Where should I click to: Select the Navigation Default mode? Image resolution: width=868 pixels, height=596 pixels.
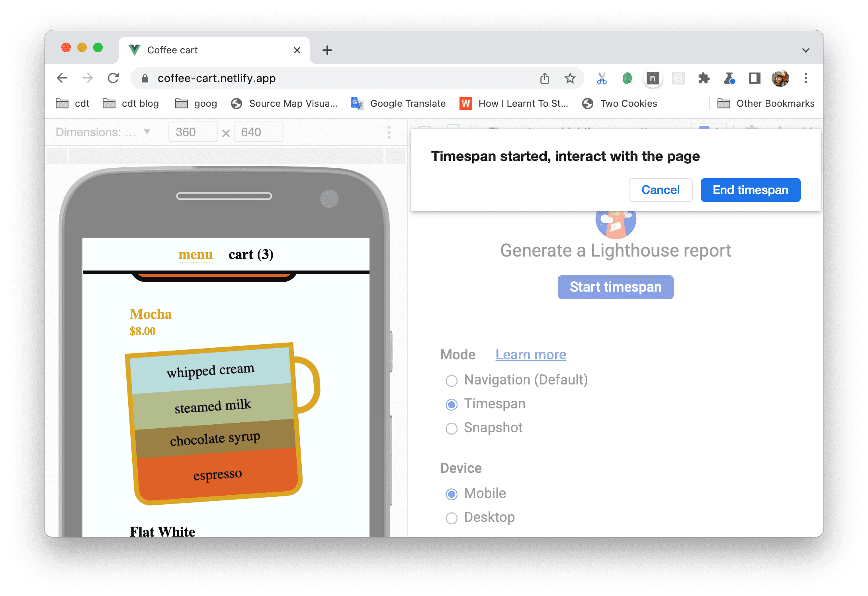(451, 380)
